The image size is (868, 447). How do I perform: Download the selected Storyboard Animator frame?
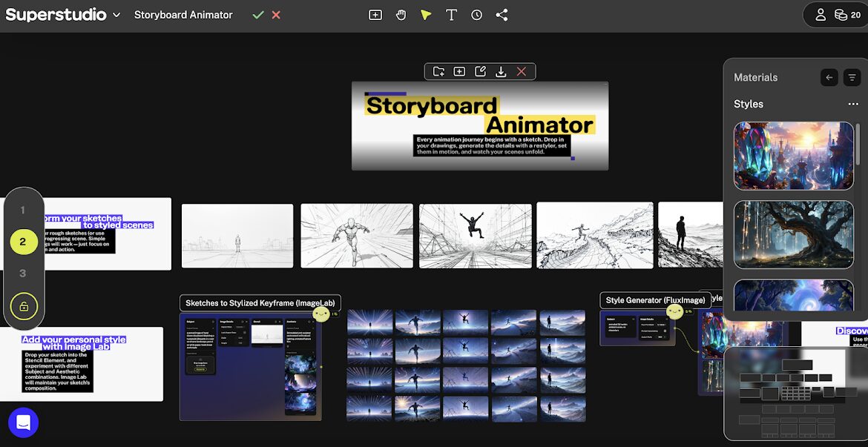501,71
